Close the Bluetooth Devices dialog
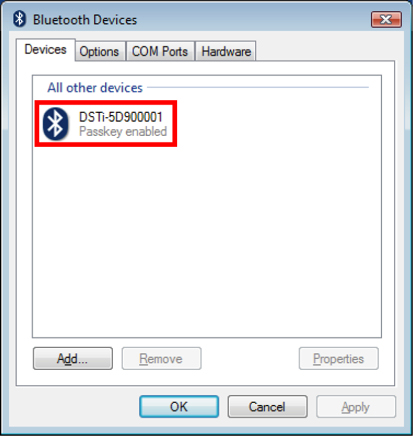Screen dimensions: 413x436 pyautogui.click(x=386, y=20)
